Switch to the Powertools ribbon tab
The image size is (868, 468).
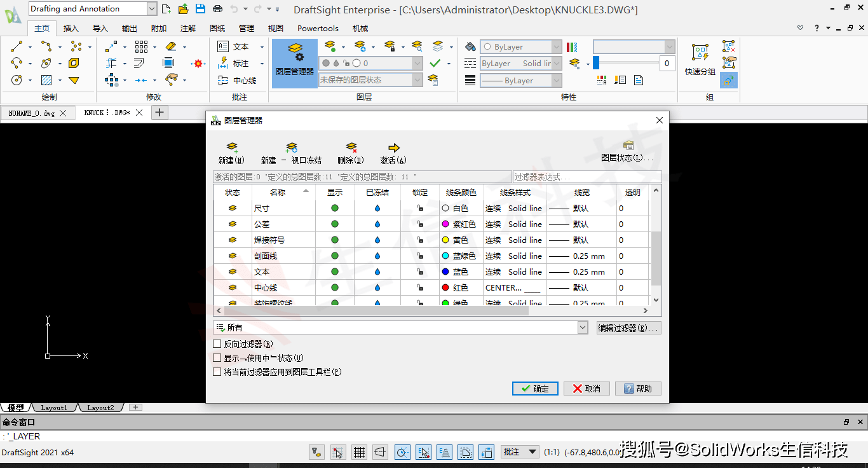click(x=317, y=28)
